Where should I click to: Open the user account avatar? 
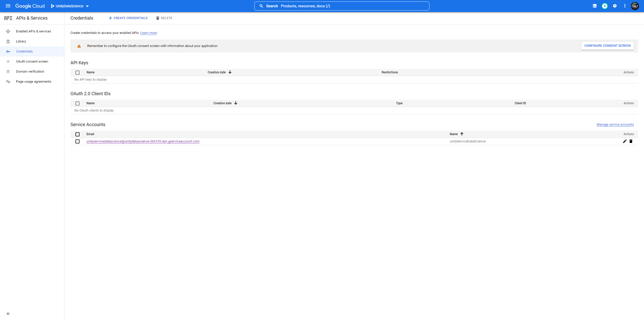click(x=635, y=6)
